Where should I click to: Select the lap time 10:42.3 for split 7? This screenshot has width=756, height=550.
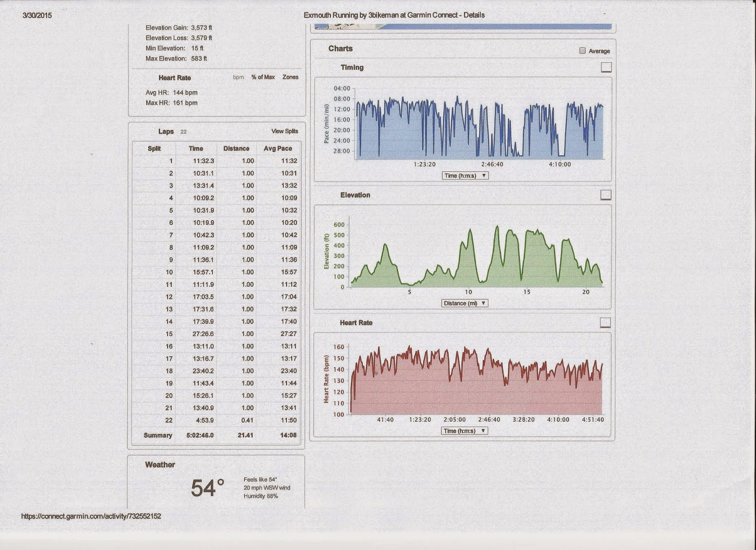203,235
